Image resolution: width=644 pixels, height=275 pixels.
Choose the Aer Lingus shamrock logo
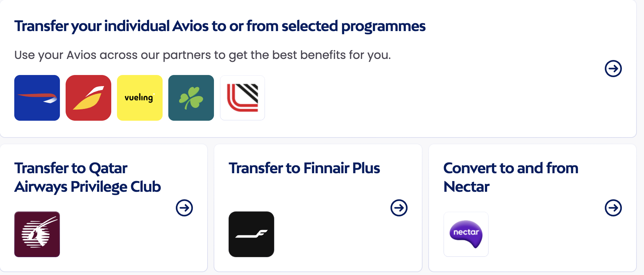tap(191, 98)
